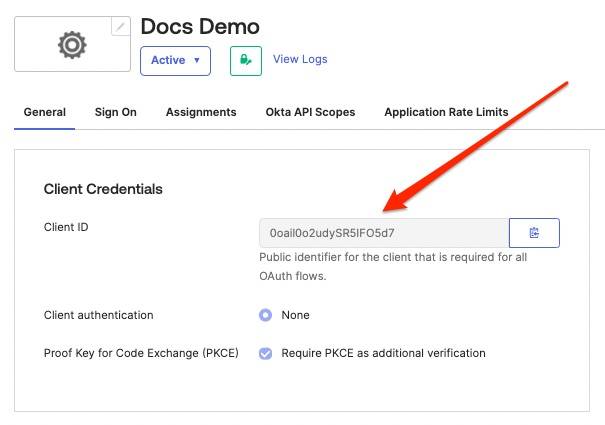Image resolution: width=605 pixels, height=425 pixels.
Task: Open the Application Rate Limits tab
Action: click(446, 112)
